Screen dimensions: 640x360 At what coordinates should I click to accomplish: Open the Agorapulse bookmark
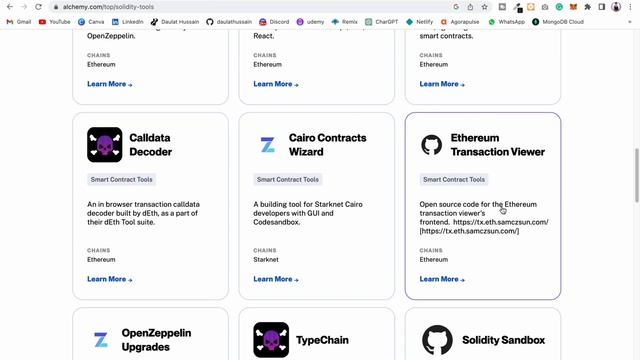click(460, 22)
